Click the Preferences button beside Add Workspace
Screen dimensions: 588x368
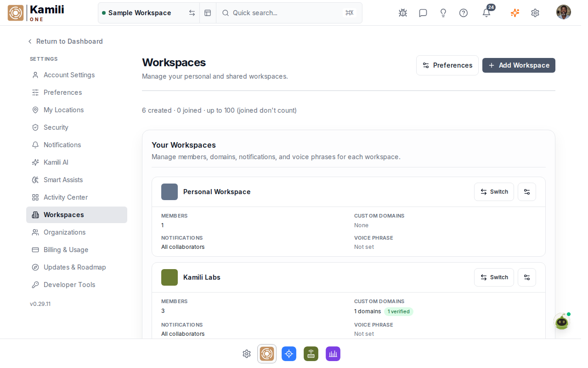pos(447,65)
